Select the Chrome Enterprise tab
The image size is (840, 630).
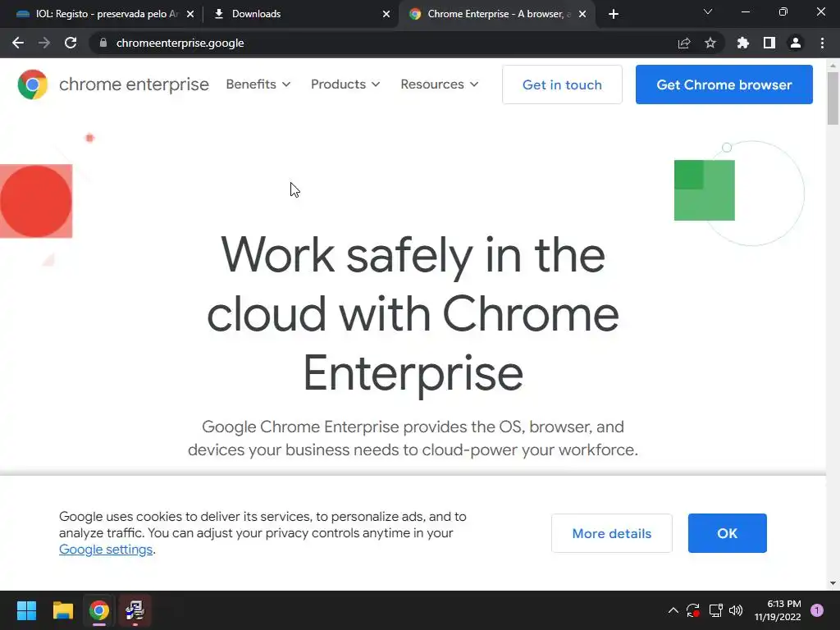[x=495, y=14]
